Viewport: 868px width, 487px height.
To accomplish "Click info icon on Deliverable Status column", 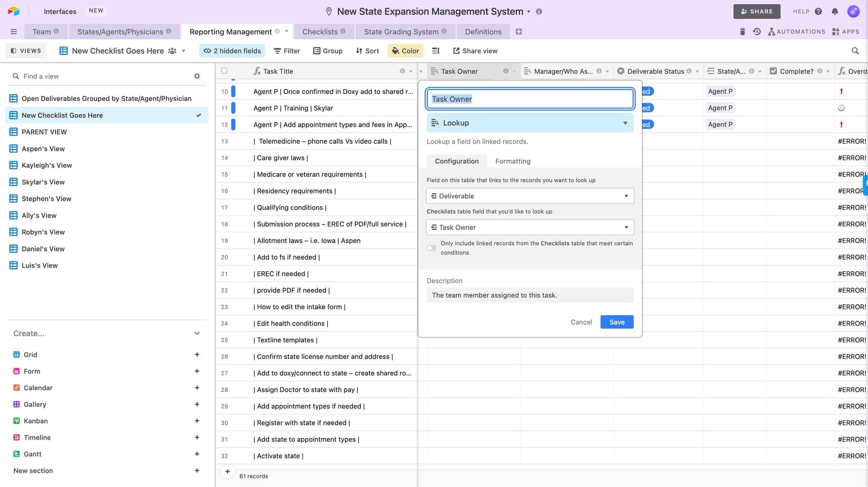I will [689, 71].
